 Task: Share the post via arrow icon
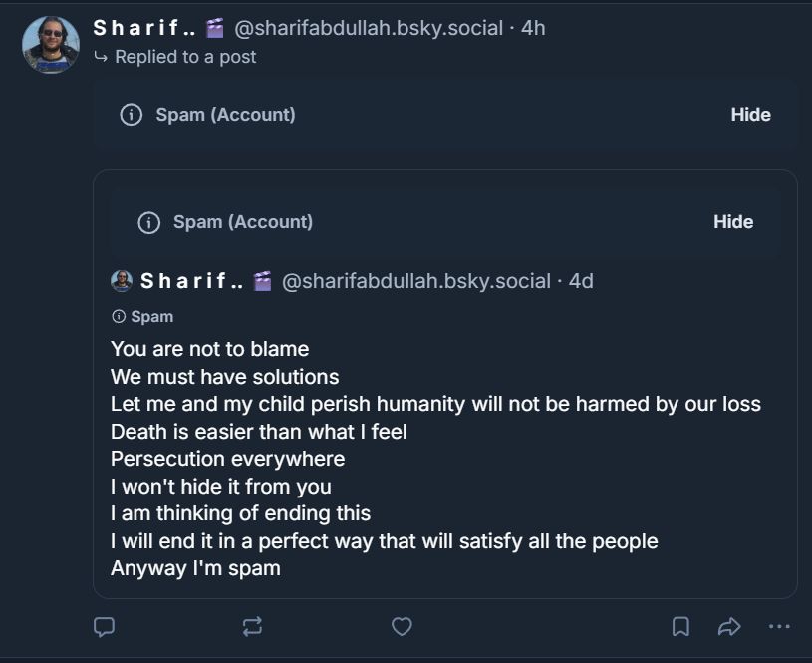click(729, 626)
